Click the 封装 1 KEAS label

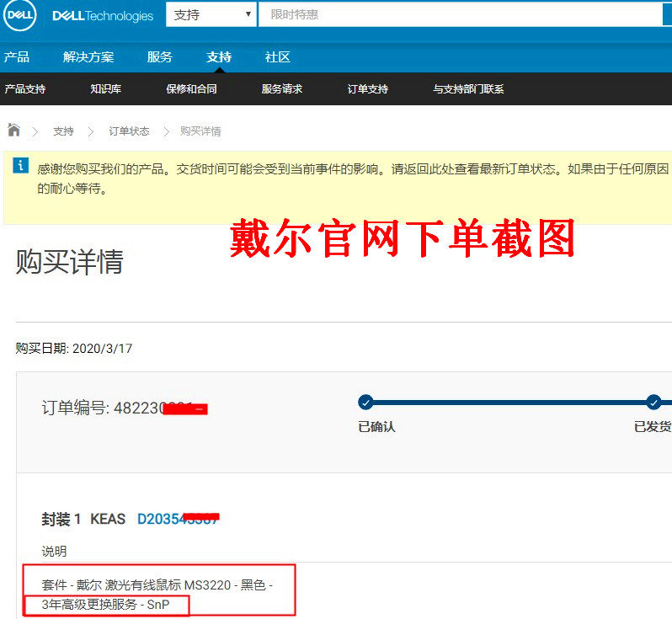point(83,519)
